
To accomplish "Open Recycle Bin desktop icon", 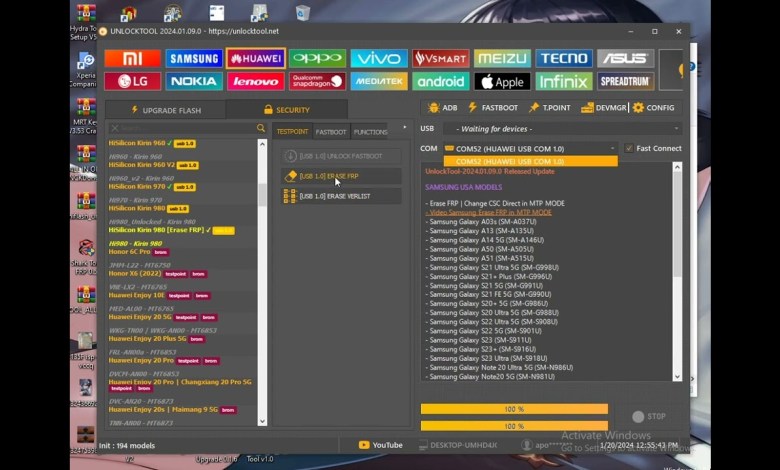I will point(303,12).
